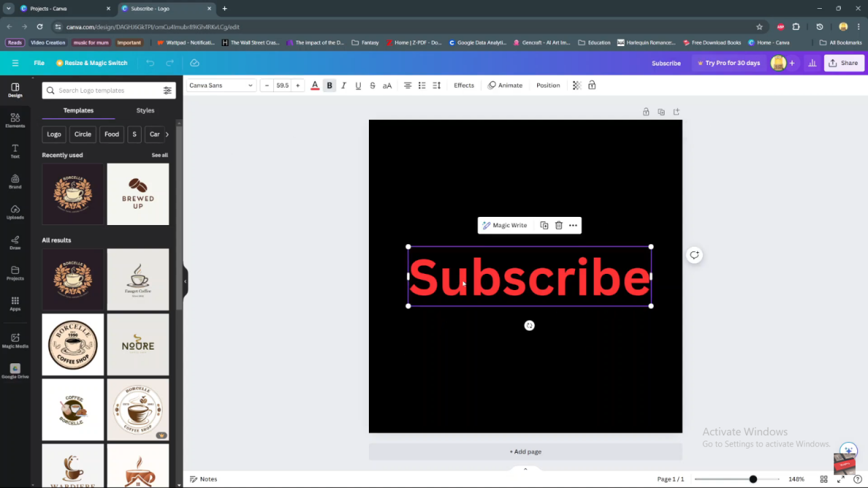The height and width of the screenshot is (488, 868).
Task: Open the text color picker icon
Action: 315,85
